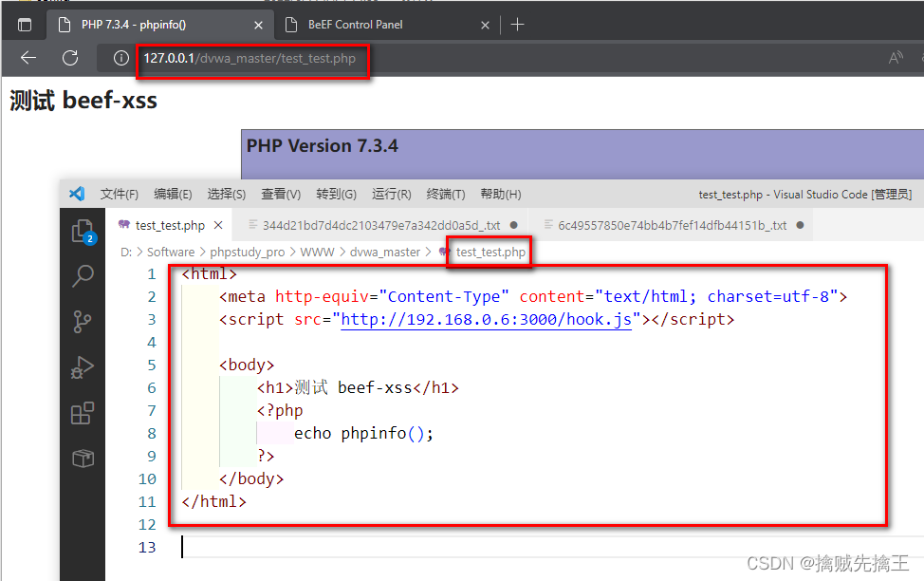Click the D: breadcrumb
The width and height of the screenshot is (924, 581).
(x=126, y=253)
